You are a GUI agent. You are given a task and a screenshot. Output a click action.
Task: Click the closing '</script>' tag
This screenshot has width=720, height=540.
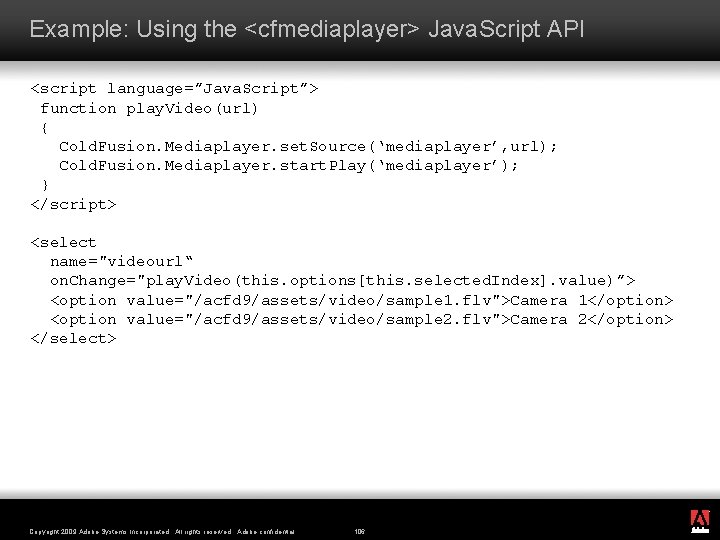coord(73,204)
